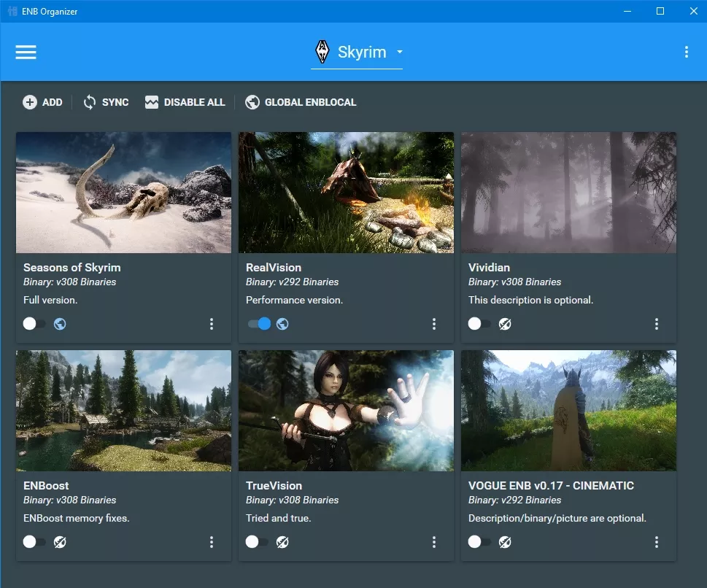
Task: Click the DISABLE ALL button label
Action: 194,102
